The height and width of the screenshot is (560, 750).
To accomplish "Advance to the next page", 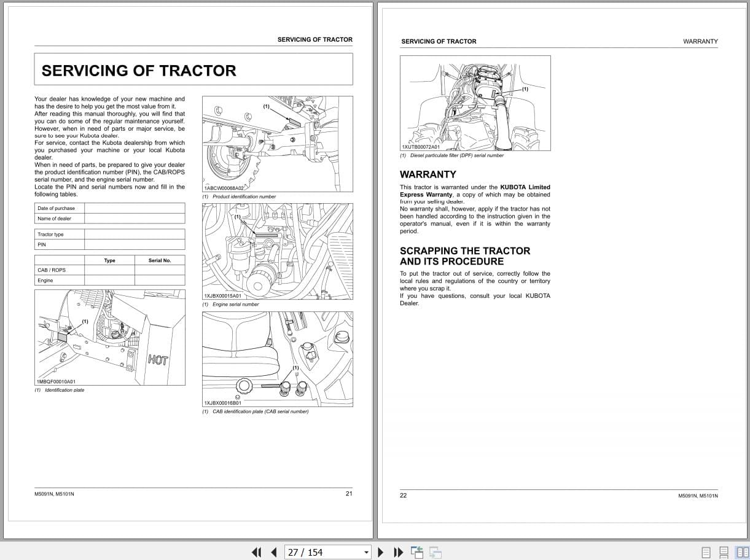I will coord(380,552).
